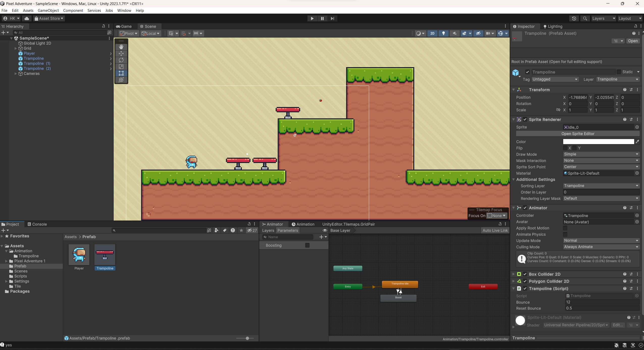The image size is (644, 350).
Task: Open the Draw Mode dropdown
Action: click(601, 154)
